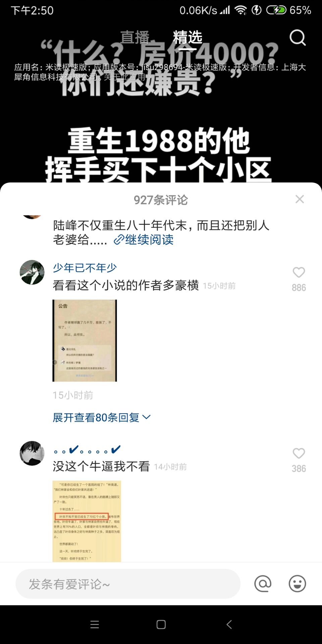Viewport: 322px width, 644px height.
Task: Open the emoji picker smiley icon
Action: pyautogui.click(x=297, y=584)
